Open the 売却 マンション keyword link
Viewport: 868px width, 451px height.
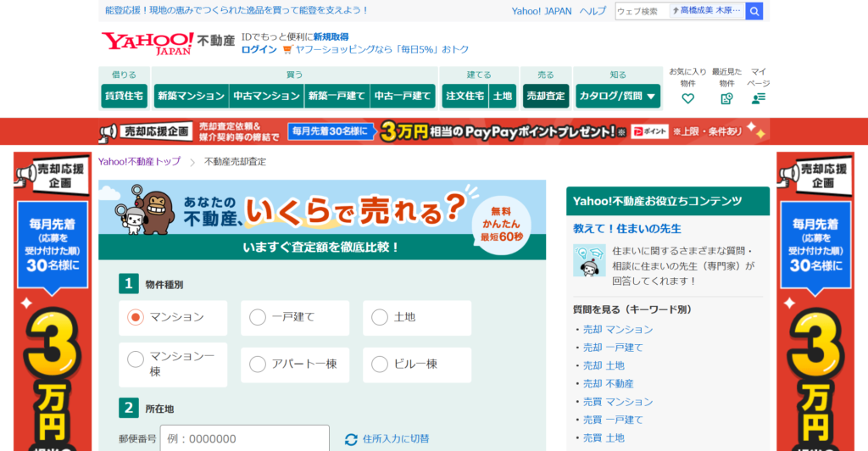click(618, 329)
